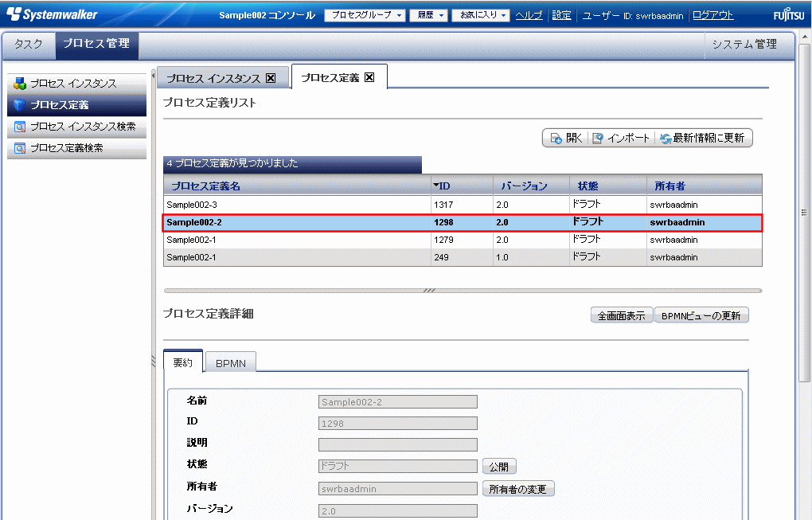Click the 所有者の変更 button
This screenshot has width=812, height=520.
(517, 489)
